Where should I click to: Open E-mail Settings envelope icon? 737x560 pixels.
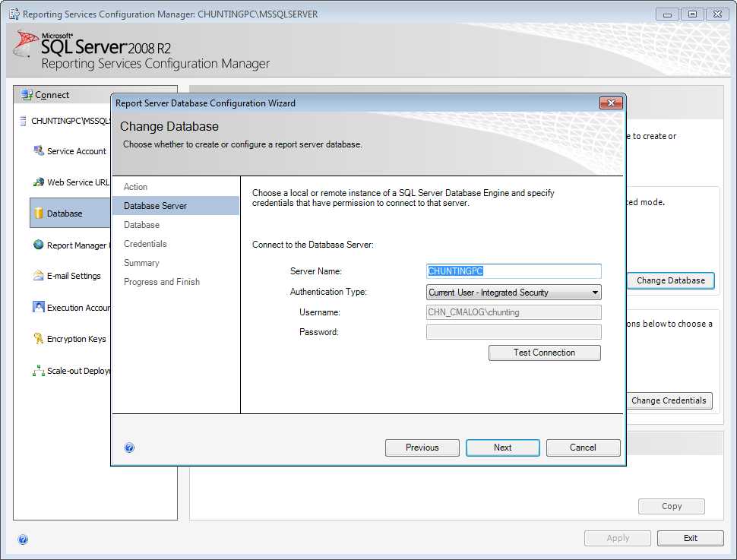point(39,276)
